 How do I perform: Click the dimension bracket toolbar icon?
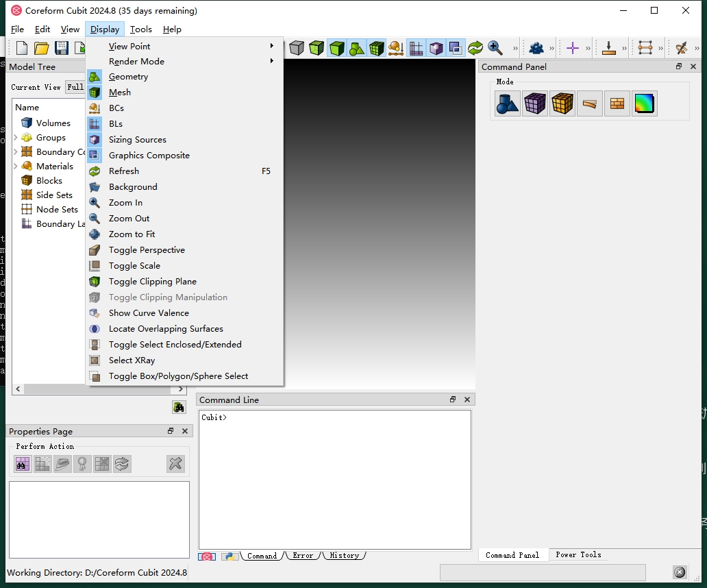(645, 48)
